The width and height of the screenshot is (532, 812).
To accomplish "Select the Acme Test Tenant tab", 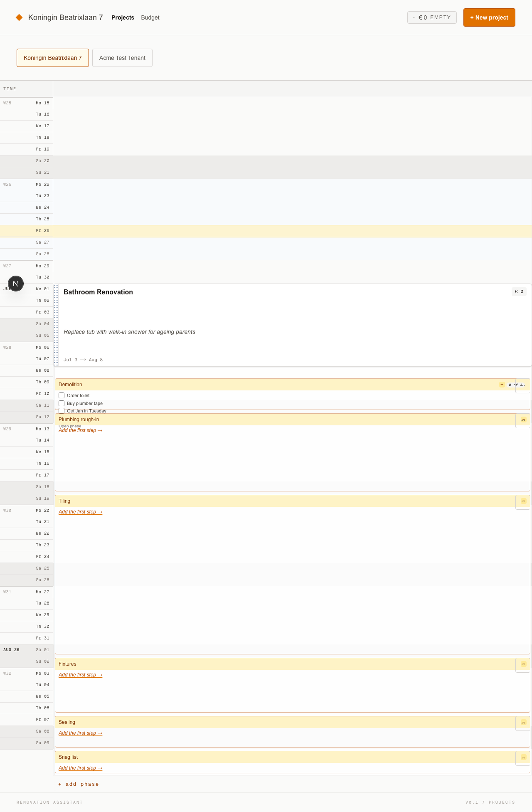I will point(122,58).
